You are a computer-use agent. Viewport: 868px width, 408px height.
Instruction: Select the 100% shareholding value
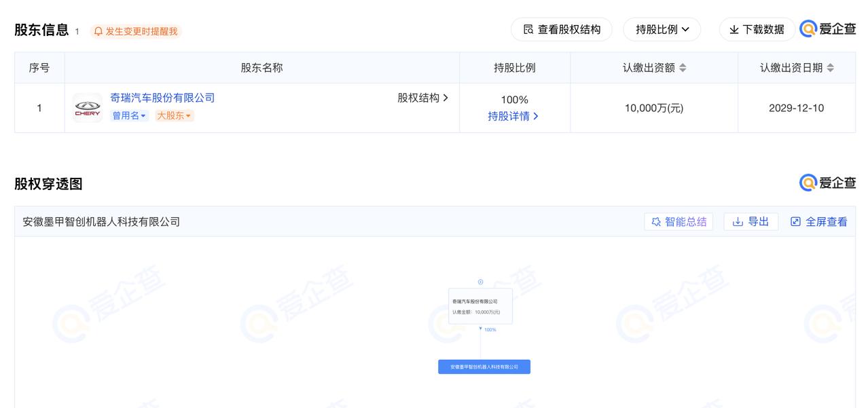coord(514,100)
